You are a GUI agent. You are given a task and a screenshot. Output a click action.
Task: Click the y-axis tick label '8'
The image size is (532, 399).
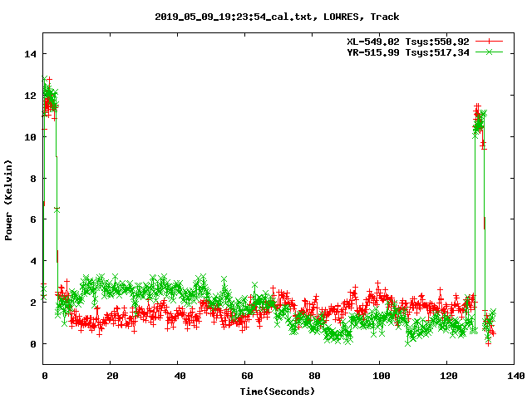[x=33, y=179]
